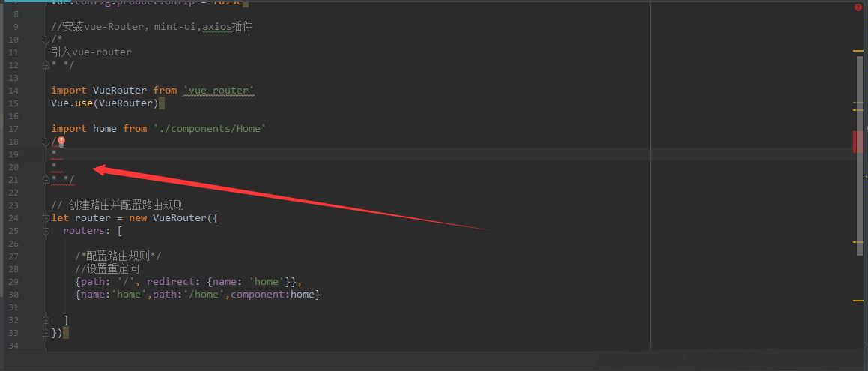The height and width of the screenshot is (371, 868).
Task: Collapse the 'let router' code block
Action: click(x=46, y=218)
